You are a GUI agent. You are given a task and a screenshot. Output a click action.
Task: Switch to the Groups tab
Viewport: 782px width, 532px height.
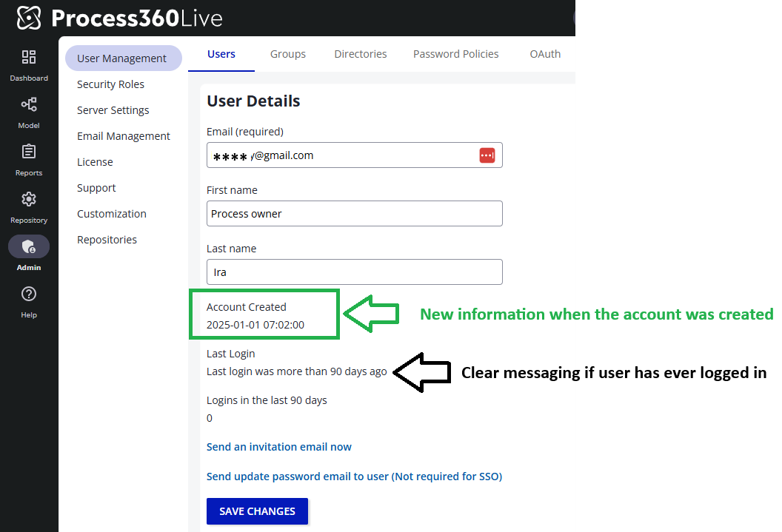coord(288,54)
